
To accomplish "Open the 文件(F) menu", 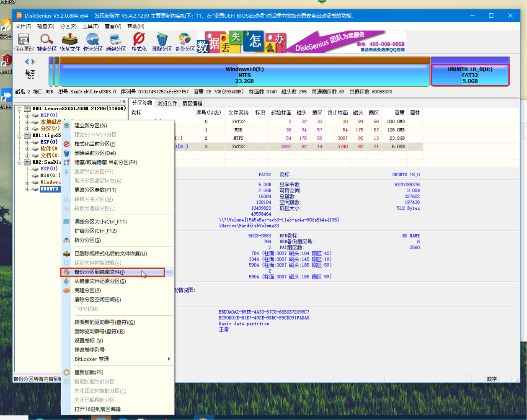I will (x=23, y=26).
